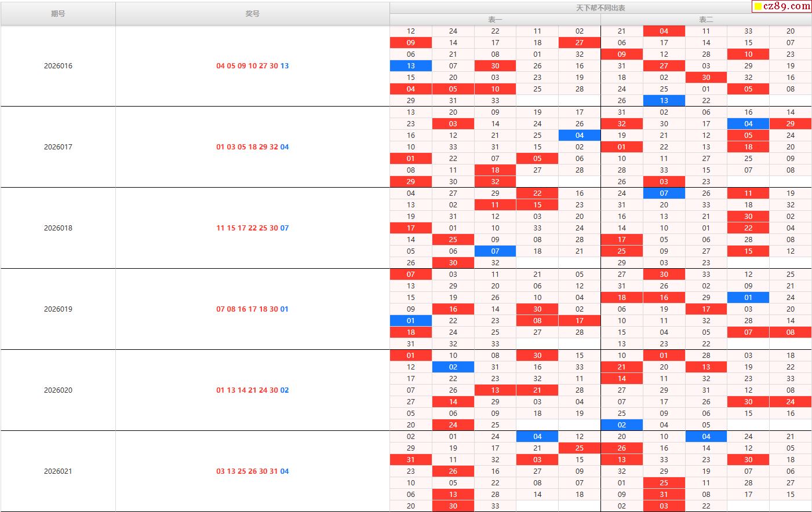This screenshot has width=812, height=512.
Task: Switch to the 表二 sub-header
Action: tap(706, 20)
